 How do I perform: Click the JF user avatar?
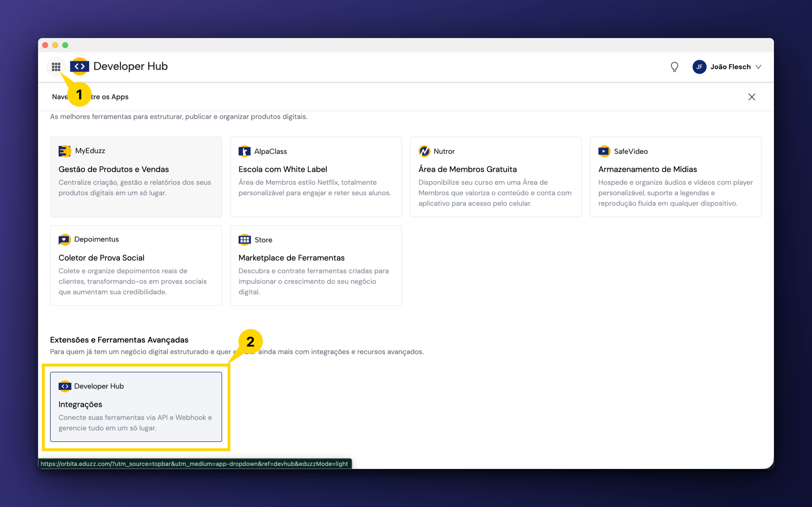(699, 67)
